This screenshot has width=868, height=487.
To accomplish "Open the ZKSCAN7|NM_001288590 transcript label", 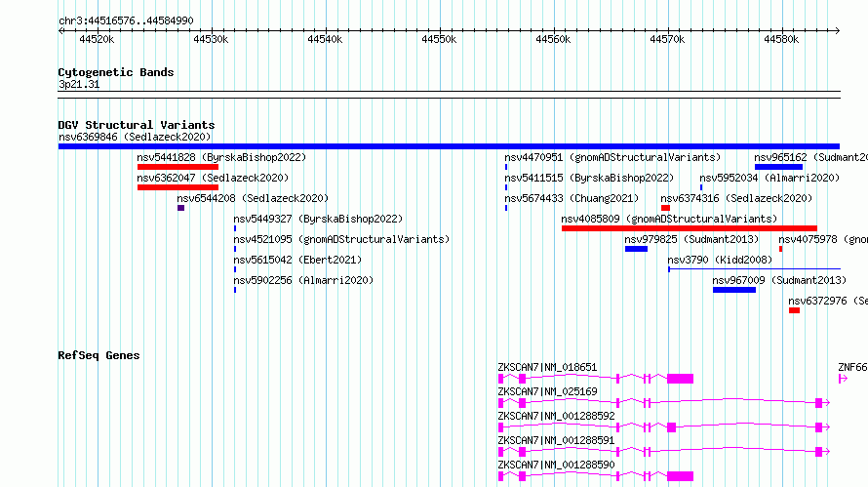I will [x=556, y=465].
